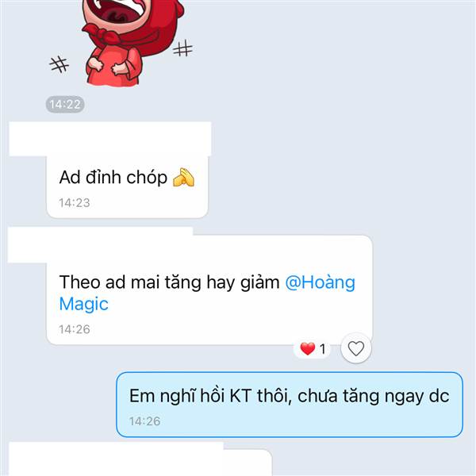Tap the hidden sender name above "Ad đỉnh chóp"
The width and height of the screenshot is (476, 476).
tap(110, 139)
